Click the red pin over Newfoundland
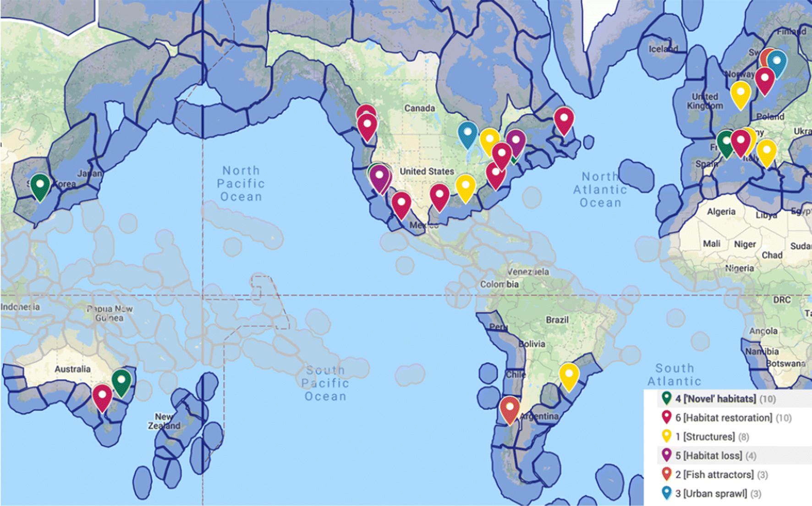This screenshot has height=506, width=812. click(564, 121)
